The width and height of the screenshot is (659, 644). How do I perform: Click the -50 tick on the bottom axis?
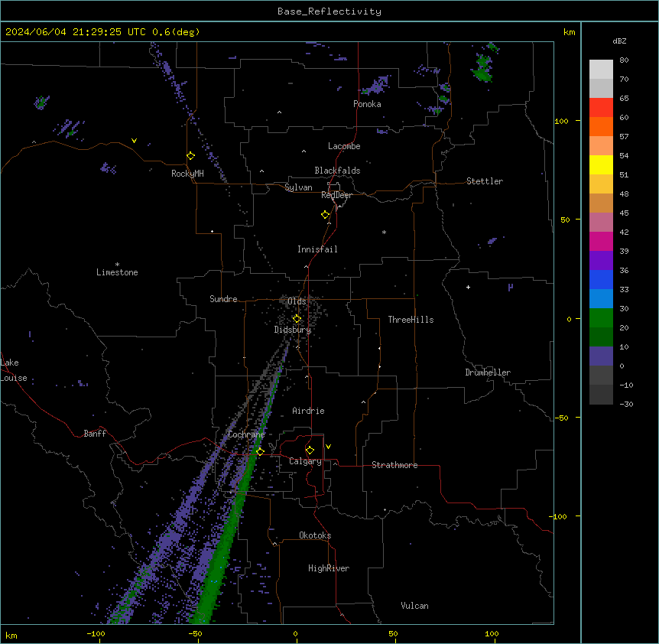click(195, 633)
